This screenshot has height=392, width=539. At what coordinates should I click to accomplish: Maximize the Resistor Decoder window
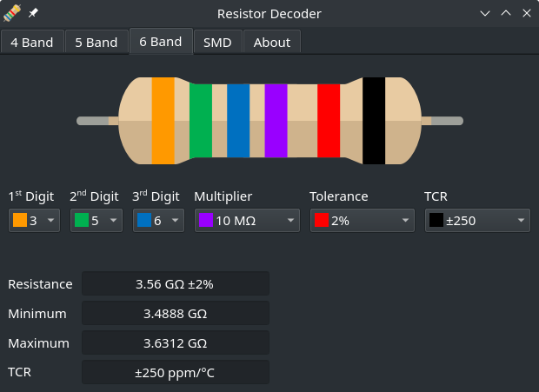[505, 13]
